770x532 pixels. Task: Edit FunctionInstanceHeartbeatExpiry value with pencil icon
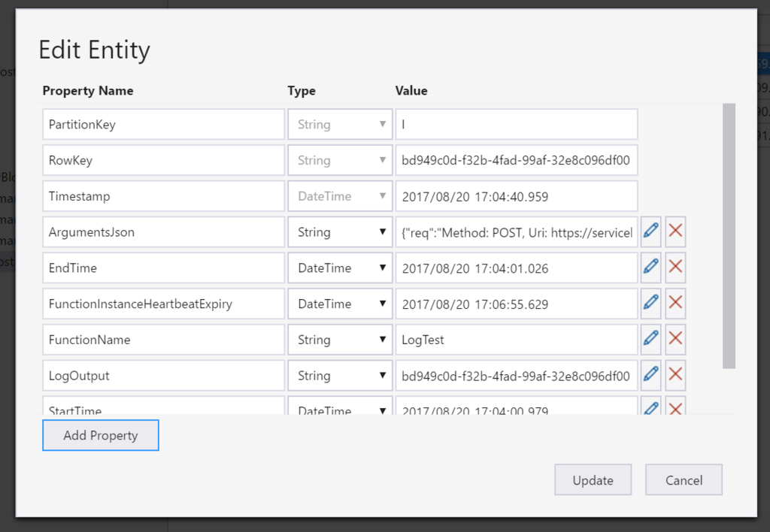pyautogui.click(x=651, y=304)
